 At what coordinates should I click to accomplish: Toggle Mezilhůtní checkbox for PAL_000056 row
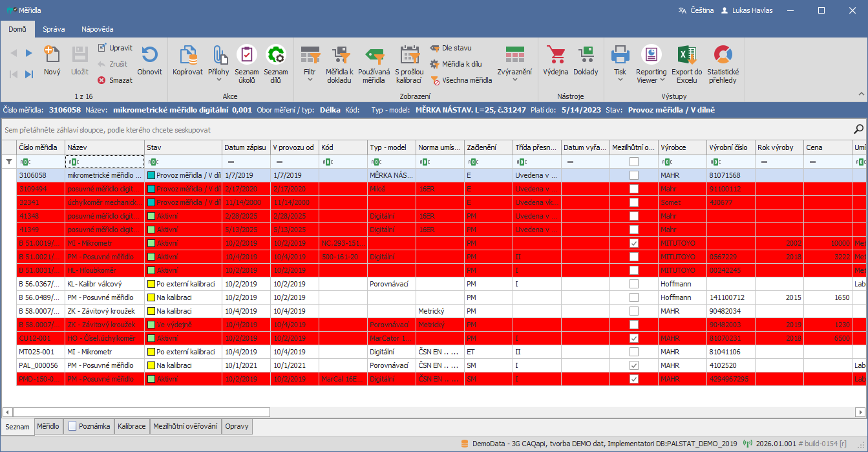[634, 365]
